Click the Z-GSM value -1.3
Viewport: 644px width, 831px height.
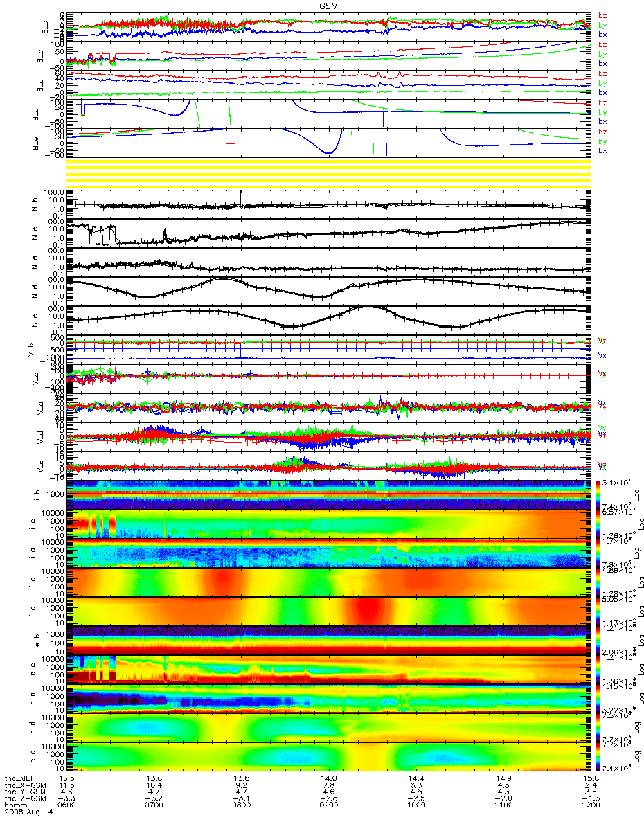[x=591, y=798]
